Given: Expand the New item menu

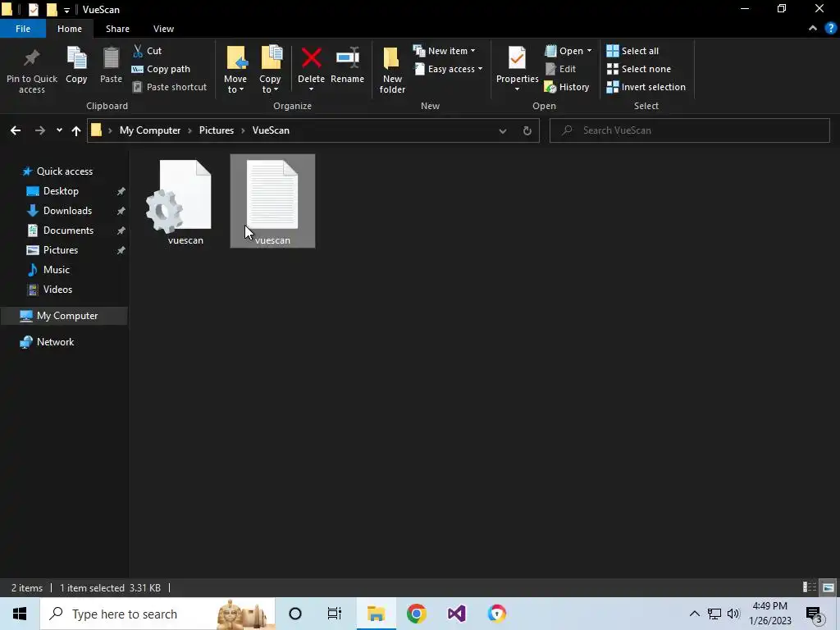Looking at the screenshot, I should point(444,51).
